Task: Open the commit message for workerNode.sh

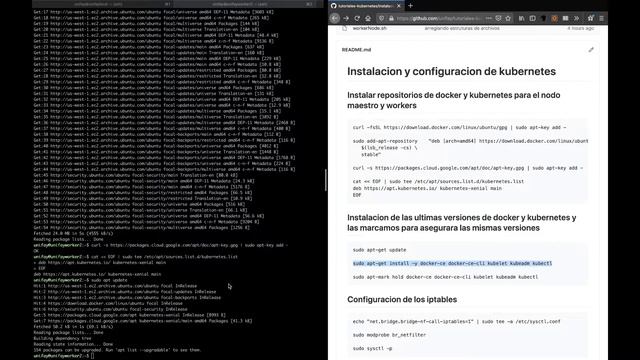Action: click(462, 28)
